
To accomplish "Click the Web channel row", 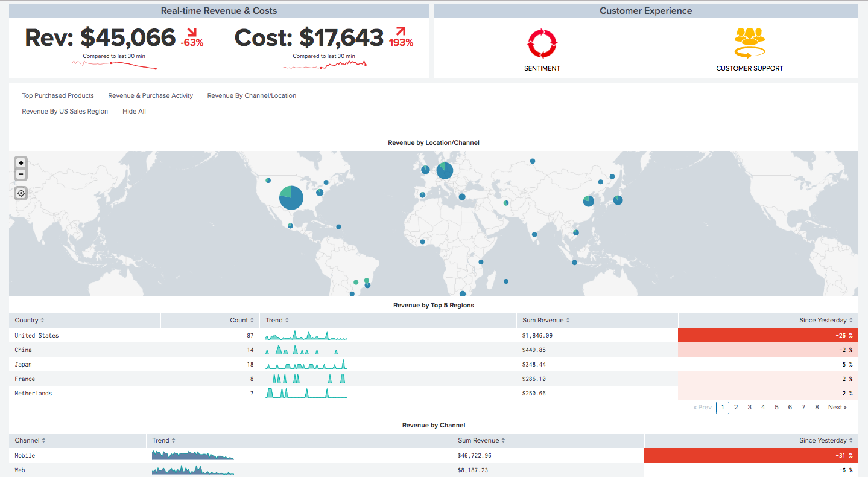I will (434, 470).
